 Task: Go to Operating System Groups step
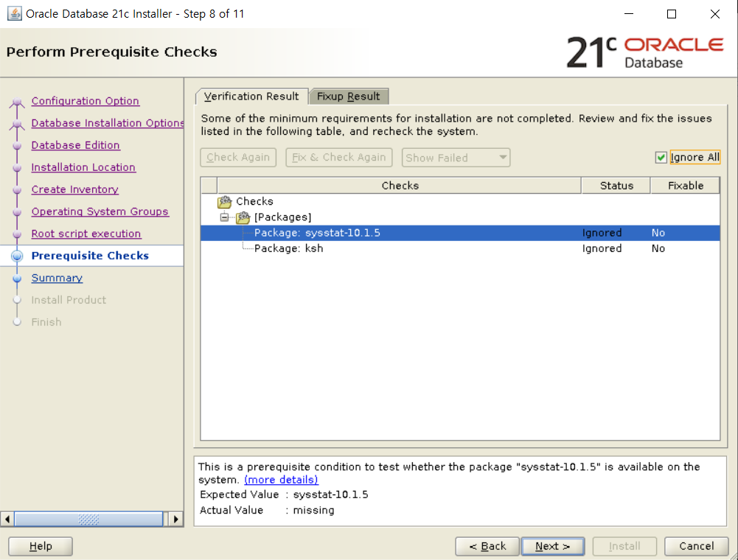click(x=100, y=211)
